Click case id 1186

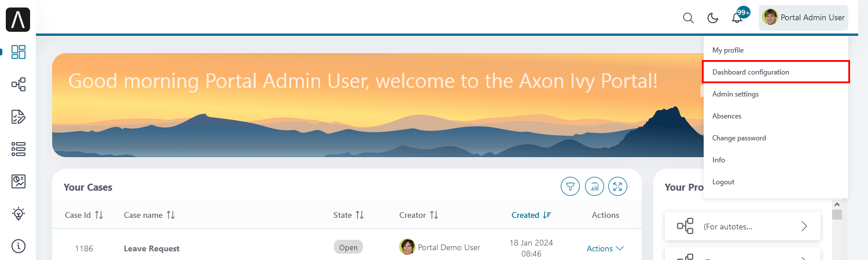[x=84, y=248]
